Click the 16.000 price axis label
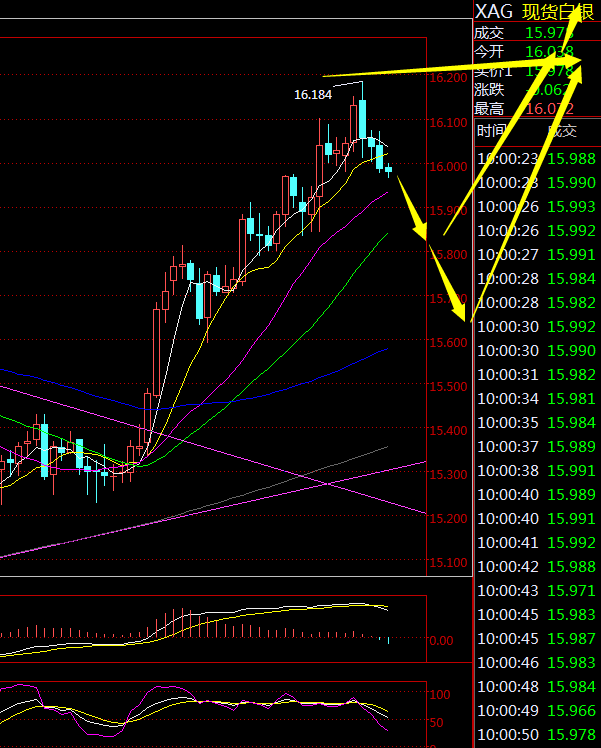The height and width of the screenshot is (748, 601). [448, 166]
